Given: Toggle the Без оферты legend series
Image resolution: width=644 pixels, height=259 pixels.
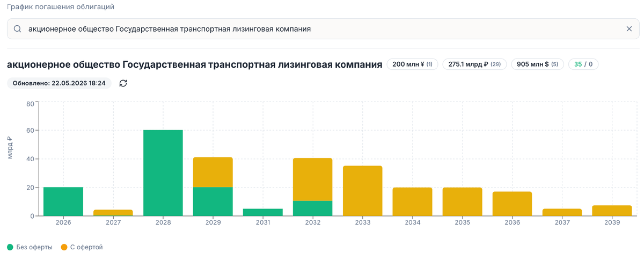Looking at the screenshot, I should [30, 247].
